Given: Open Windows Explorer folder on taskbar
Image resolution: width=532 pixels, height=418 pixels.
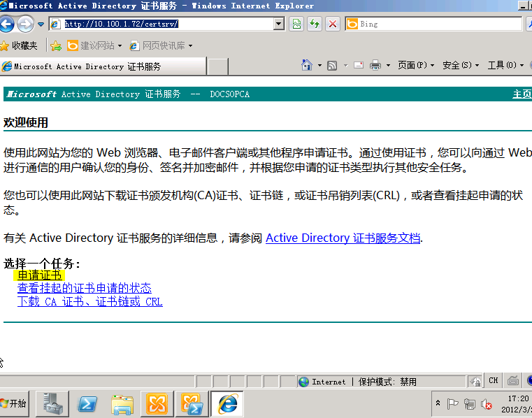Looking at the screenshot, I should point(122,404).
